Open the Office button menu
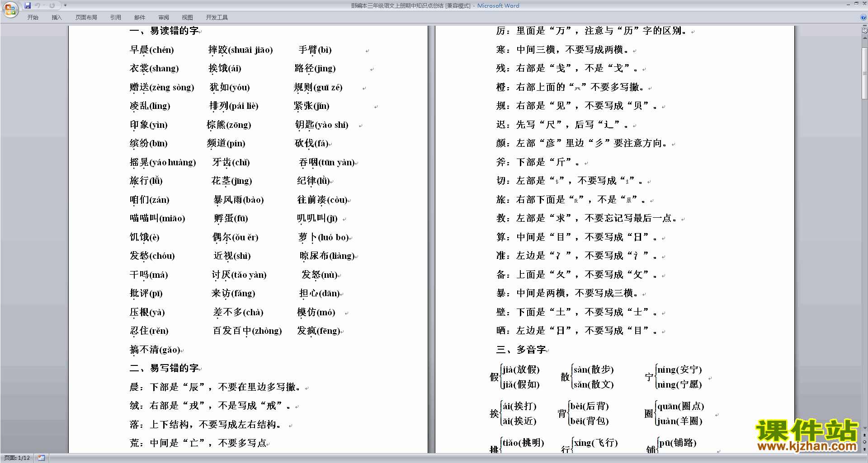This screenshot has width=868, height=463. pyautogui.click(x=10, y=9)
